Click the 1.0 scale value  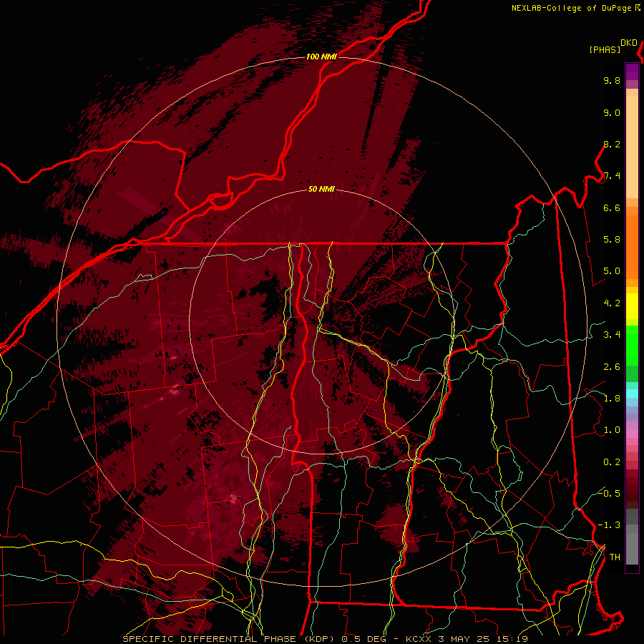(x=612, y=430)
